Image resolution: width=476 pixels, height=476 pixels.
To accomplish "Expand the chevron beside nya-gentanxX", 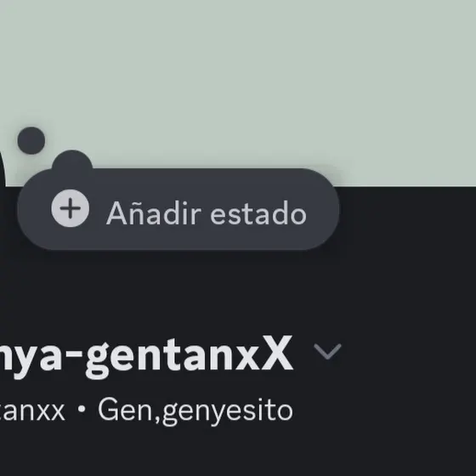I will tap(327, 352).
